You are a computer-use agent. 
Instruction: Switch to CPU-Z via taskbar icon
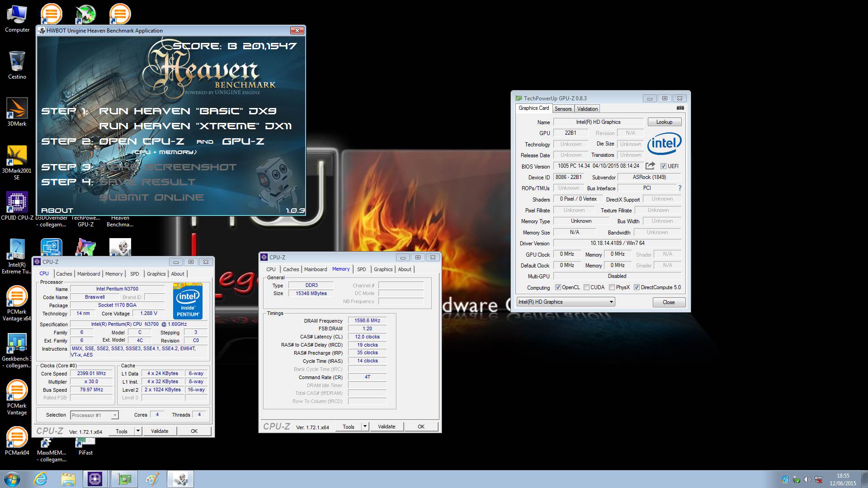[95, 479]
